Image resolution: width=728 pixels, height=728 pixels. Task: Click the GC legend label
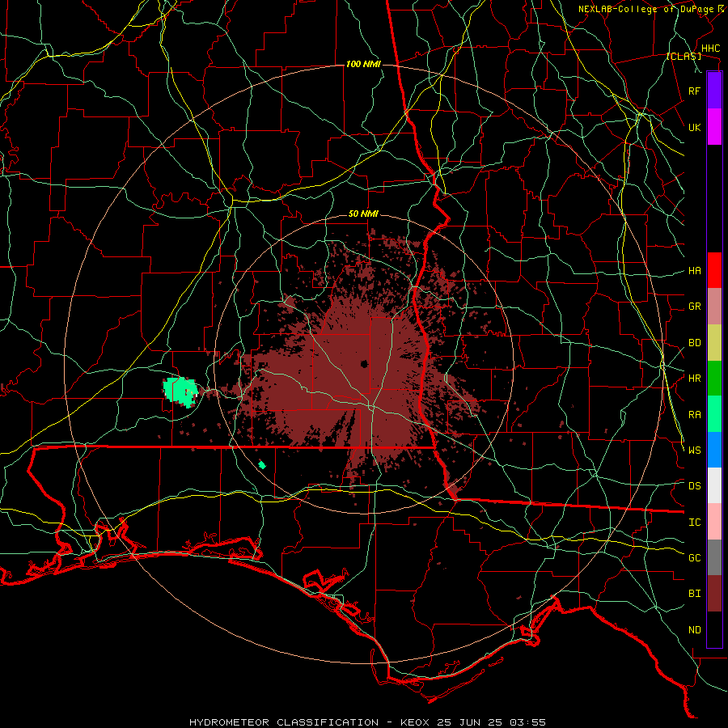pyautogui.click(x=694, y=558)
